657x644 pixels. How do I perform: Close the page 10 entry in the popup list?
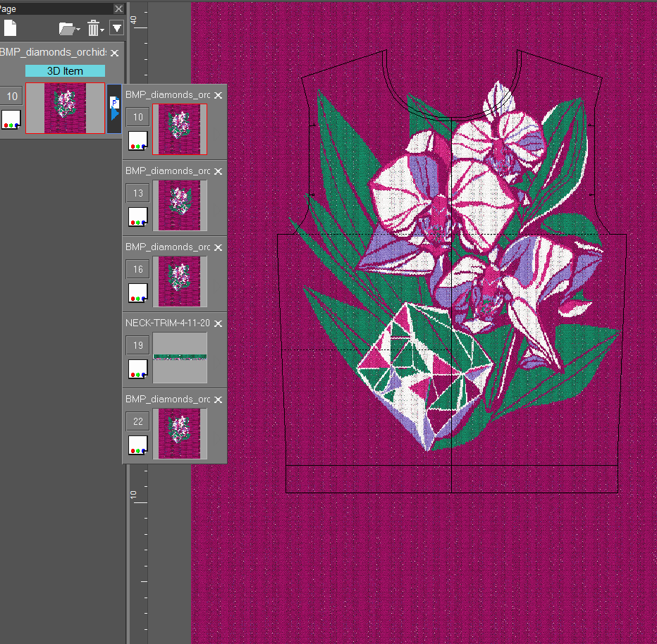(219, 95)
